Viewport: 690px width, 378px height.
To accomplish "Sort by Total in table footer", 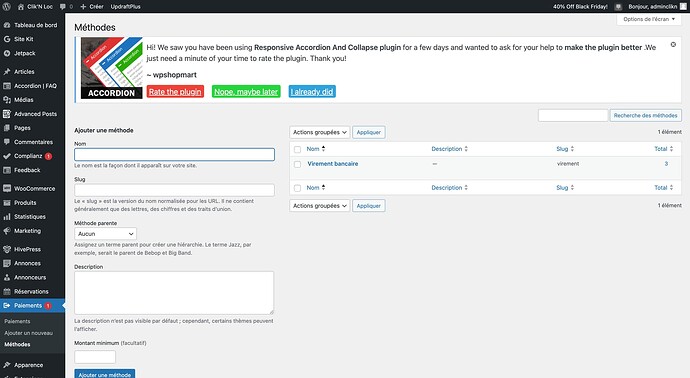I will pos(664,188).
